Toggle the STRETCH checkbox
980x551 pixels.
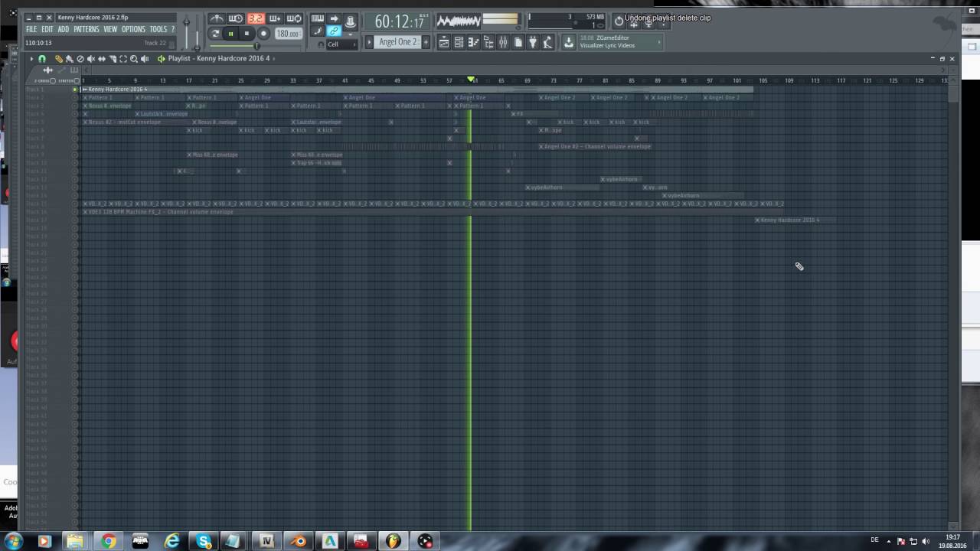(x=77, y=80)
